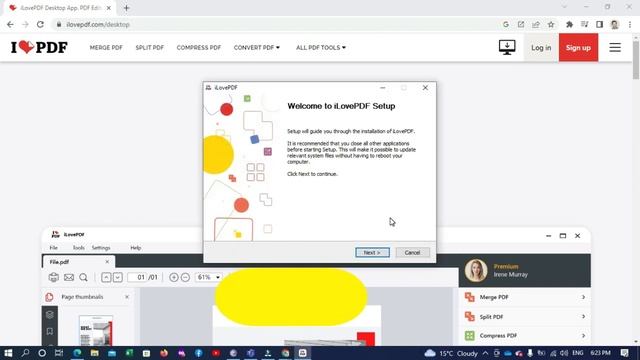The width and height of the screenshot is (640, 360).
Task: Open Windows taskbar search
Action: (x=25, y=353)
